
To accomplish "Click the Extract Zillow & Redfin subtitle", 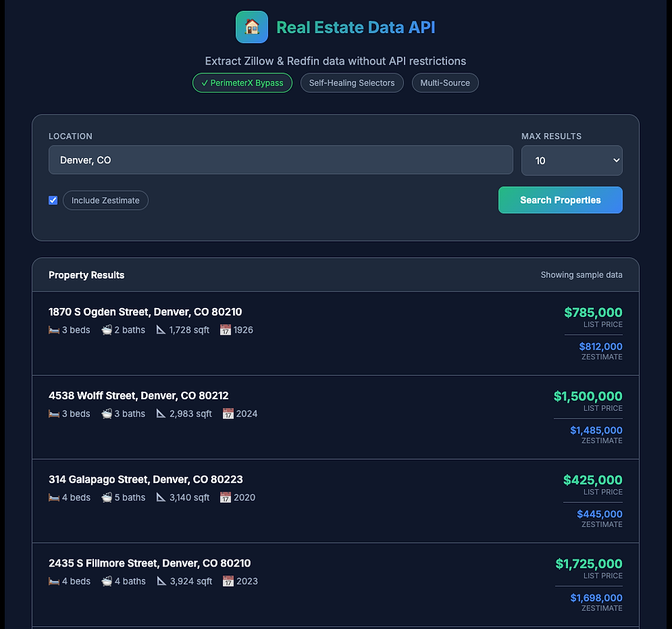I will pos(335,61).
